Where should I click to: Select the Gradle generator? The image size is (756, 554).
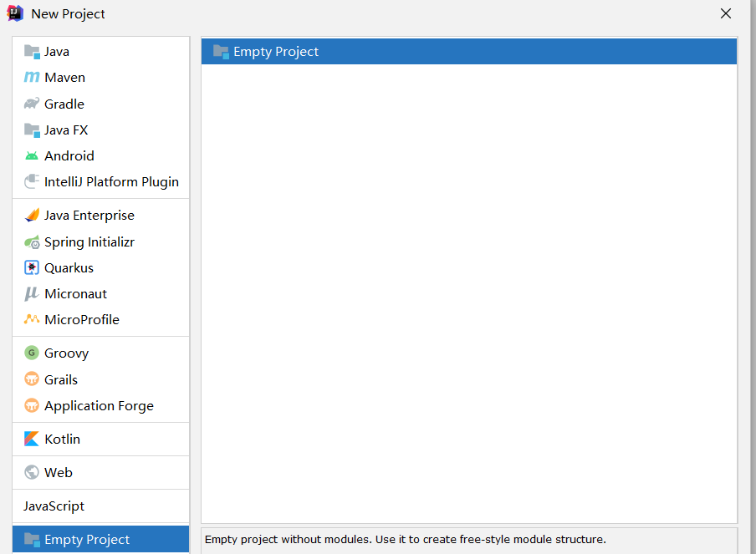(100, 104)
